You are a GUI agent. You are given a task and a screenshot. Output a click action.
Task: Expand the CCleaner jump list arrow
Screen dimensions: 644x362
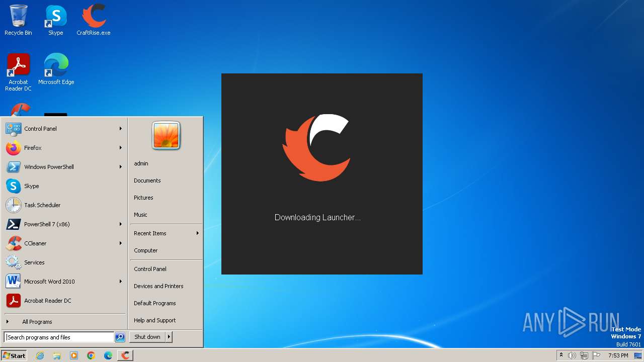point(121,243)
